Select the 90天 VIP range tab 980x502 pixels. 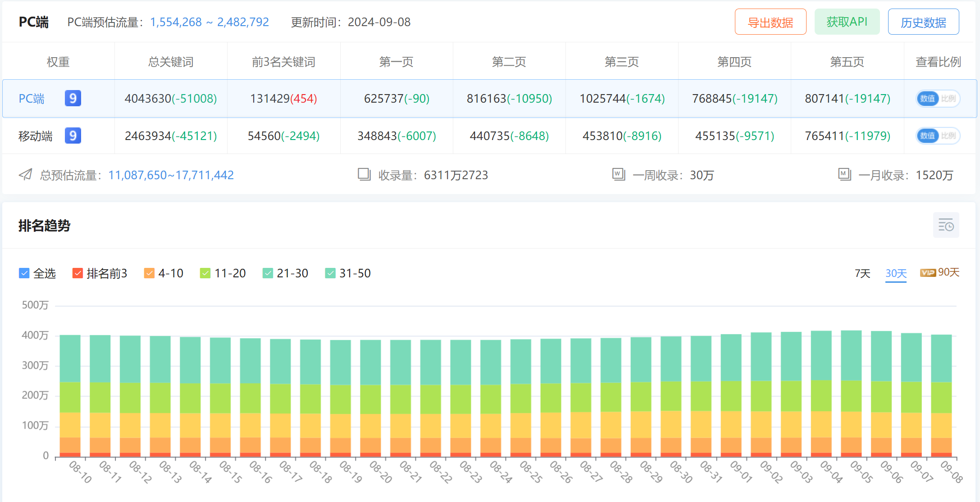[940, 272]
